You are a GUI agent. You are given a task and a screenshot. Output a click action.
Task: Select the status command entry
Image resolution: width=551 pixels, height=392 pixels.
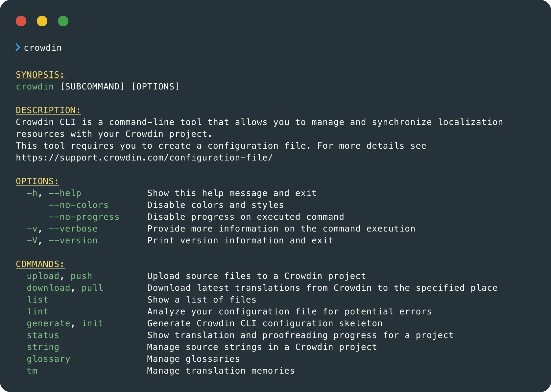tap(43, 335)
